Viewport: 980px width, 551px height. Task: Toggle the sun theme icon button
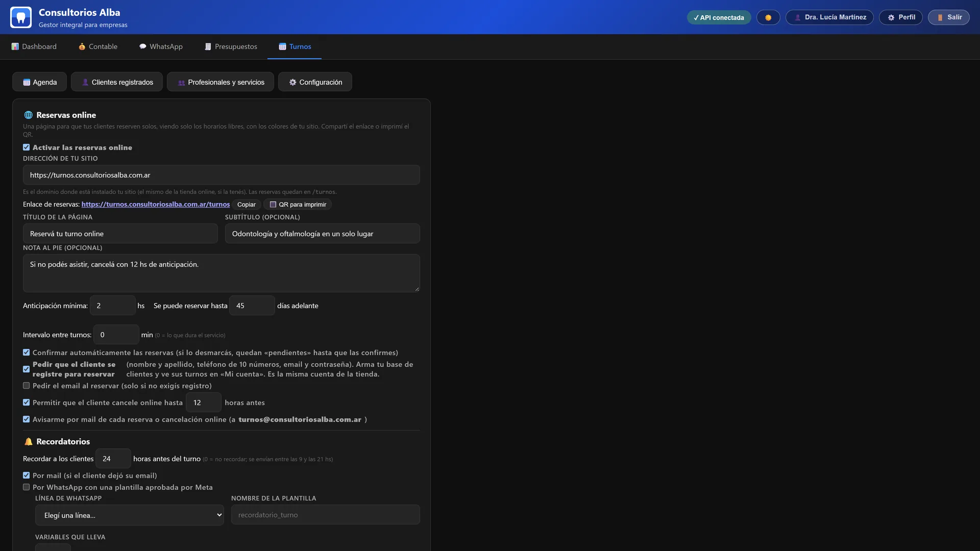point(768,17)
